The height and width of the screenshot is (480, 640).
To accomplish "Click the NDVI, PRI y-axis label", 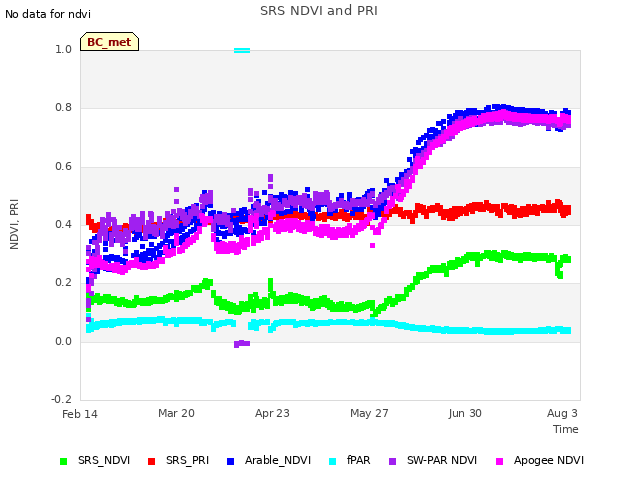I will 14,224.
